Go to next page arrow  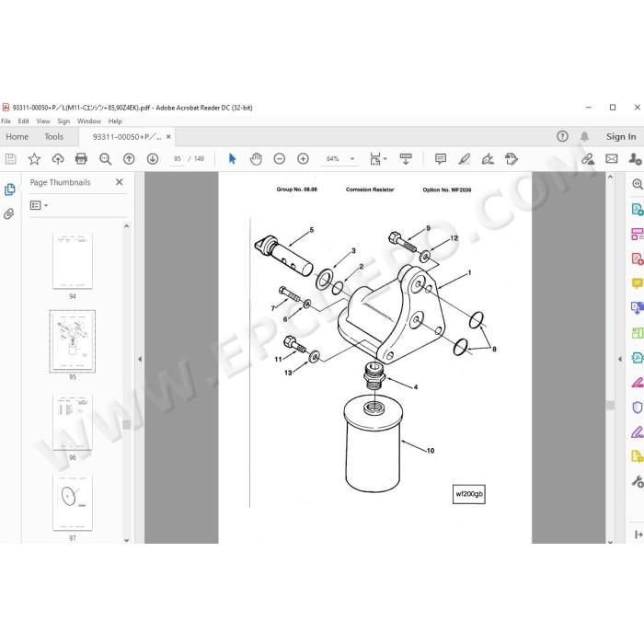click(153, 158)
